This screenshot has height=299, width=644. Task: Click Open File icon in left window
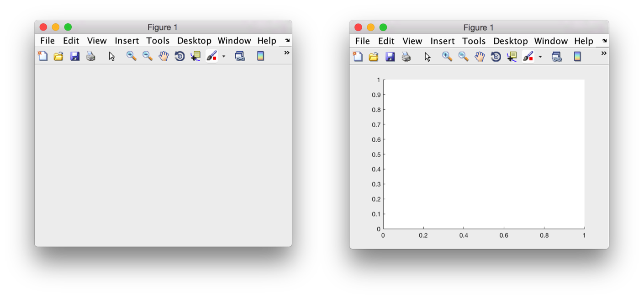click(x=58, y=56)
